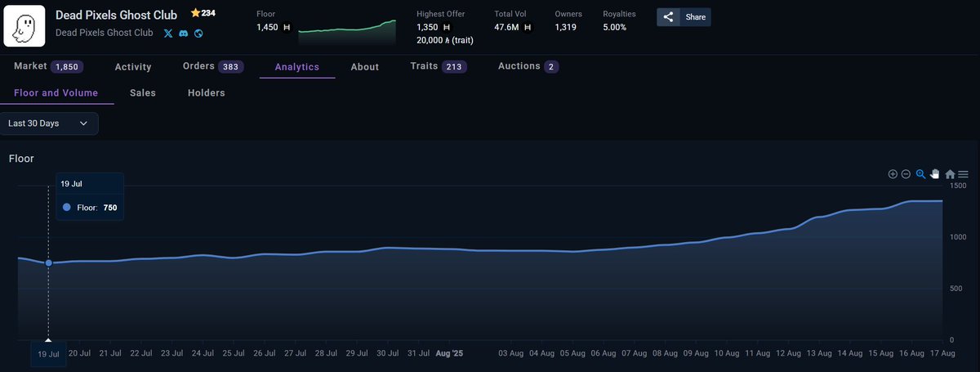Click the Floor 750 tooltip value

[x=110, y=208]
